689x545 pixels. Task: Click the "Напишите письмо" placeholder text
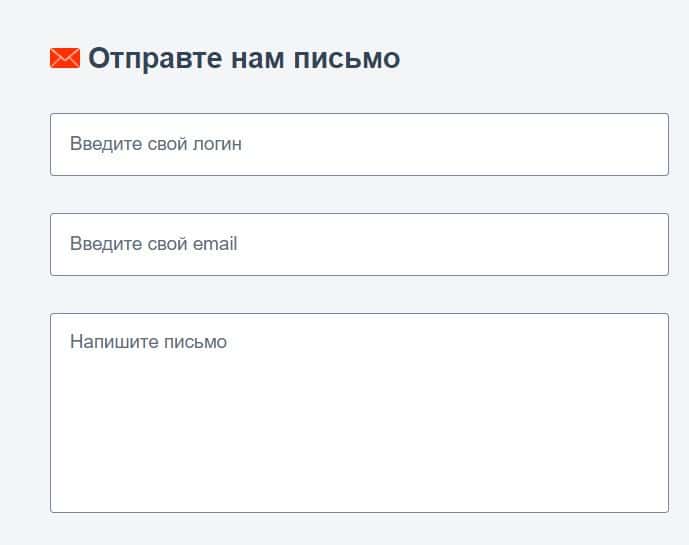tap(148, 342)
